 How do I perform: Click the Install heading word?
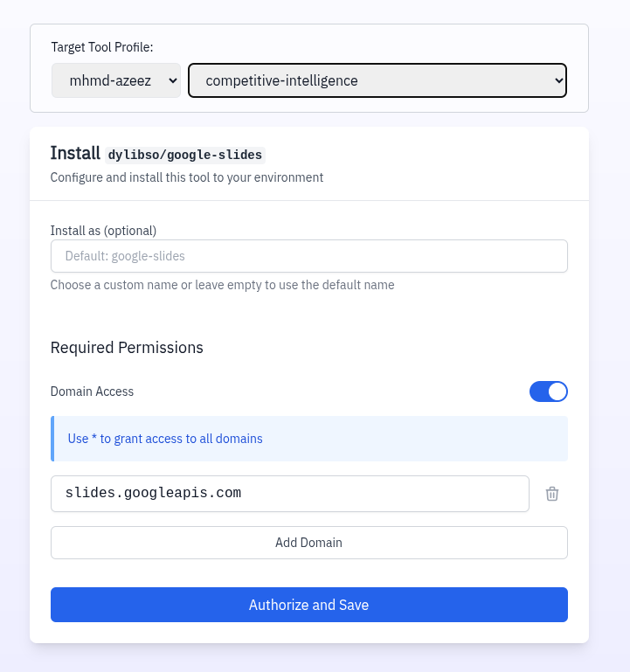click(75, 154)
